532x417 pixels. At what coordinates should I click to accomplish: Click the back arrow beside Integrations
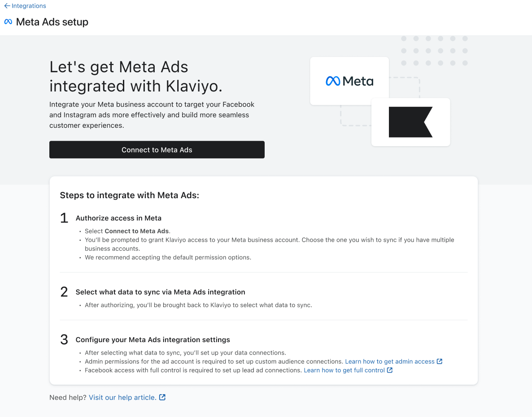coord(7,6)
